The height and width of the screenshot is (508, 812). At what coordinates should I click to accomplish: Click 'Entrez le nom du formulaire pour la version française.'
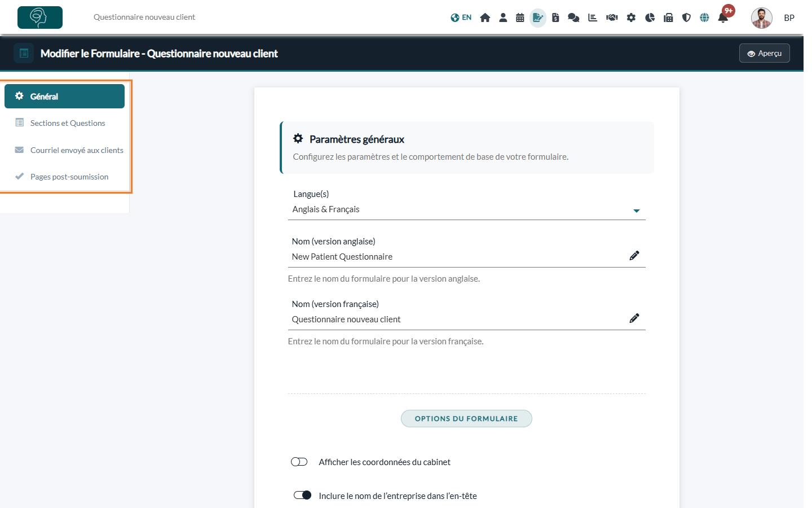(x=386, y=341)
